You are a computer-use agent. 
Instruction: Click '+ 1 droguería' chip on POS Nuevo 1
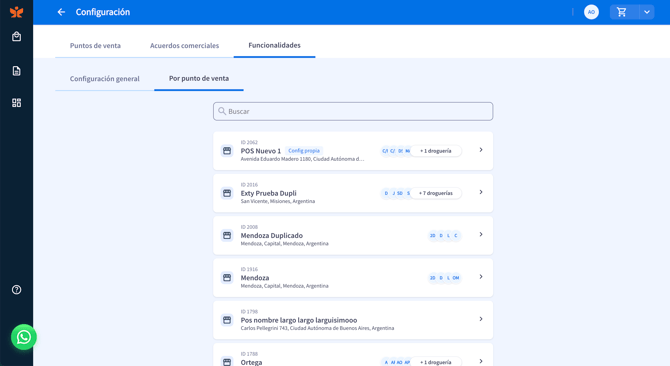coord(435,151)
